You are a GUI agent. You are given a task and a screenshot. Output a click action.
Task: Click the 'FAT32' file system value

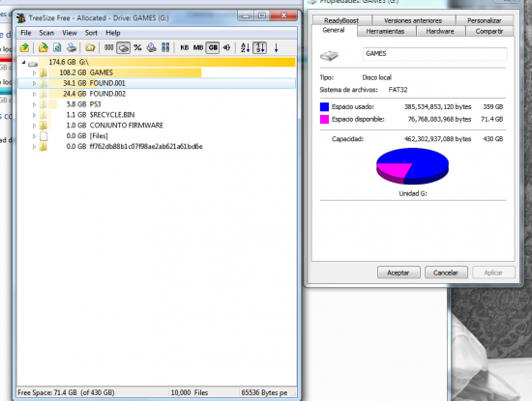point(398,90)
